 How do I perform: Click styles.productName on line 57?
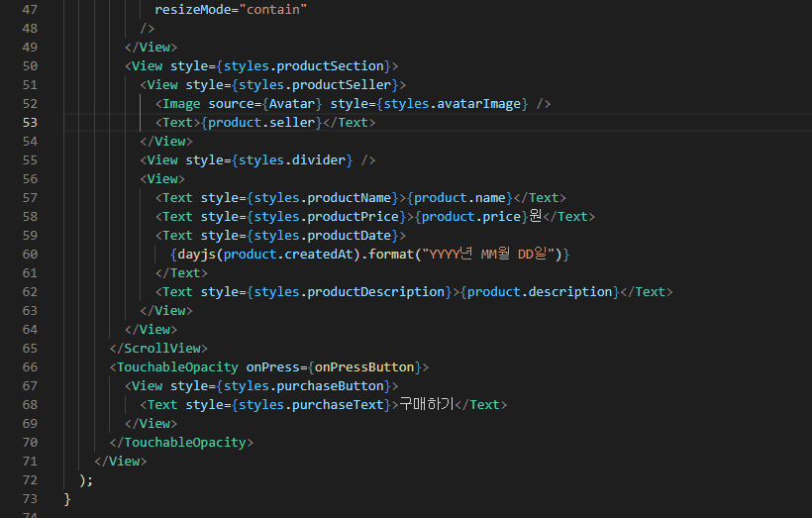click(x=323, y=198)
